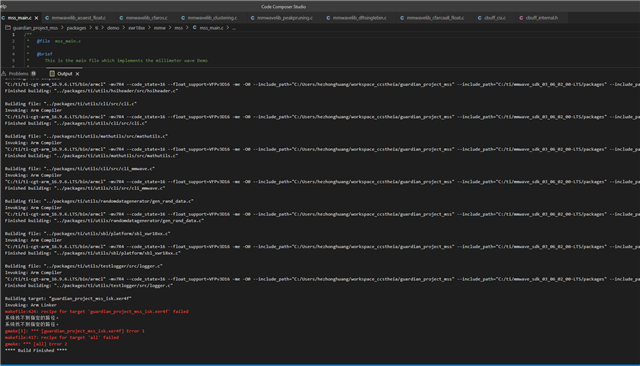This screenshot has width=640, height=366.
Task: Click 'Building file' line for cli_mmwave.c
Action: (x=80, y=169)
